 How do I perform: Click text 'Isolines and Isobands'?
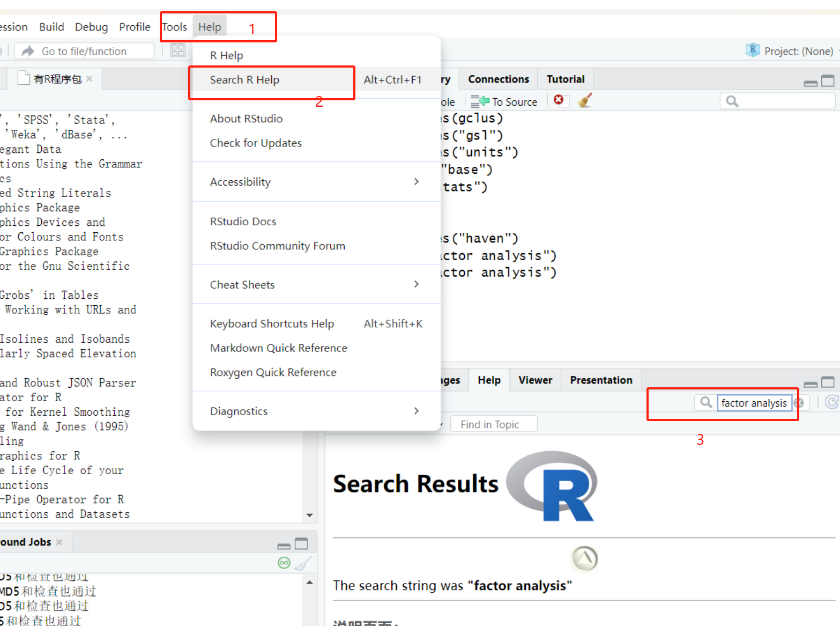pos(65,339)
